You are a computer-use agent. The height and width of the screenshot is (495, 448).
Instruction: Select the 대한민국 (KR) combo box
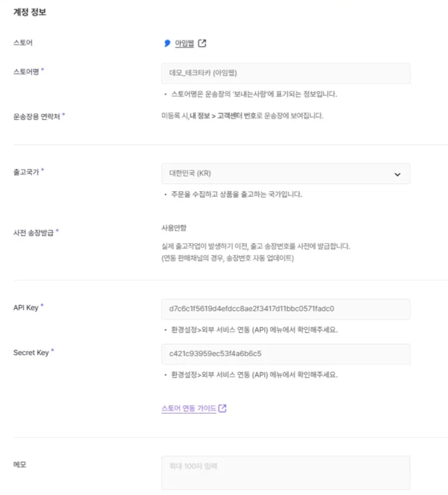pos(286,174)
